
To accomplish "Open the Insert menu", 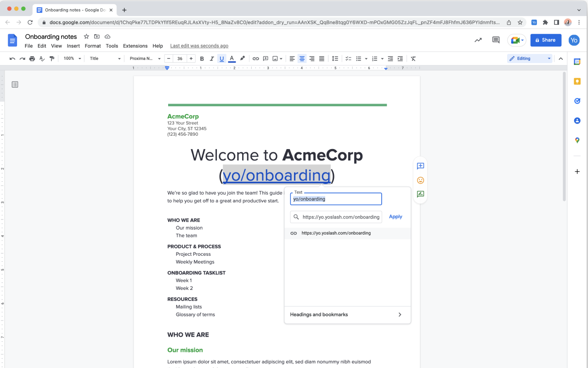I will [x=73, y=46].
